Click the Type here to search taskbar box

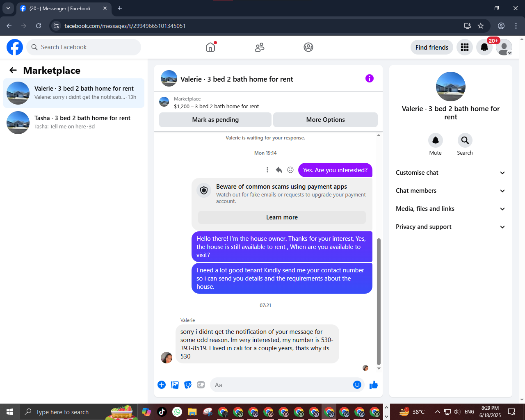pyautogui.click(x=62, y=412)
